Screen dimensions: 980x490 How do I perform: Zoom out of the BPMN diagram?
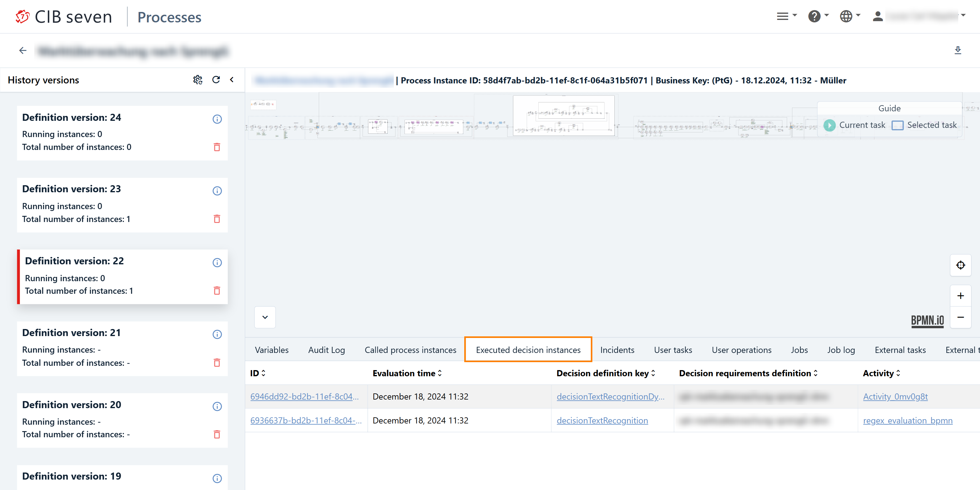coord(960,317)
